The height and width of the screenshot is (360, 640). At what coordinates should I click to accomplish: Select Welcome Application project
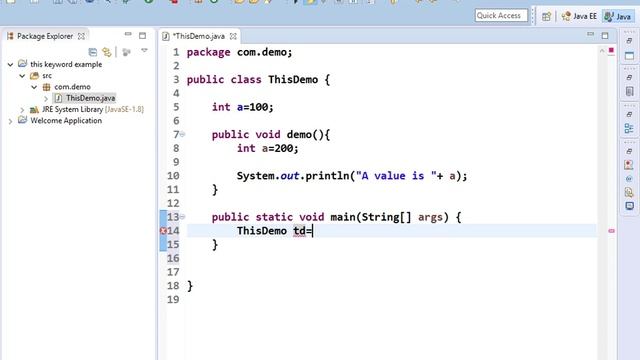click(x=66, y=121)
